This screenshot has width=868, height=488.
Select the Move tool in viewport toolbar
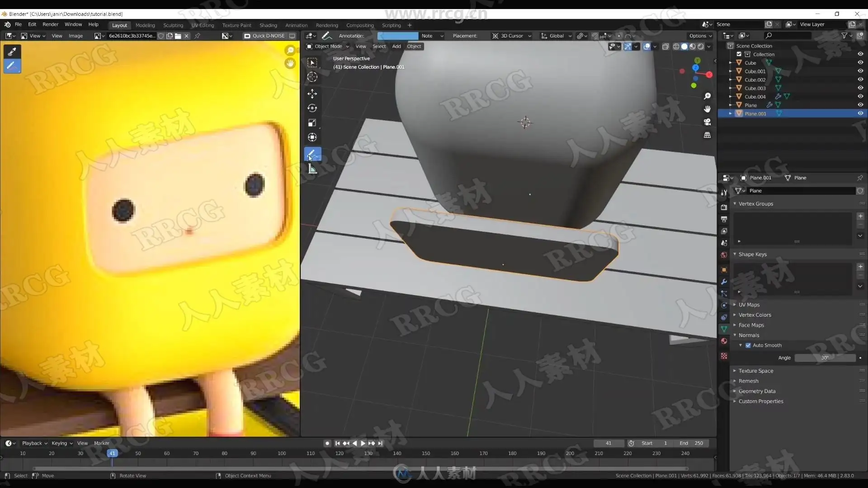[312, 94]
